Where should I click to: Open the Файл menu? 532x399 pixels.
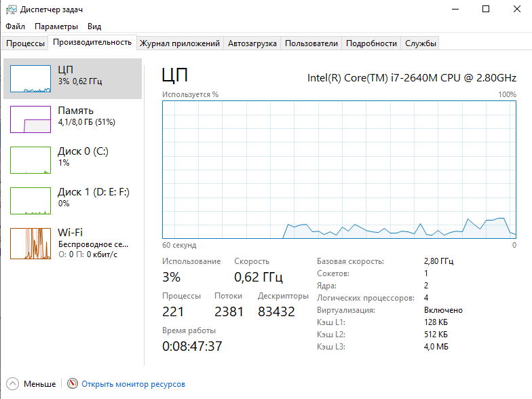15,26
